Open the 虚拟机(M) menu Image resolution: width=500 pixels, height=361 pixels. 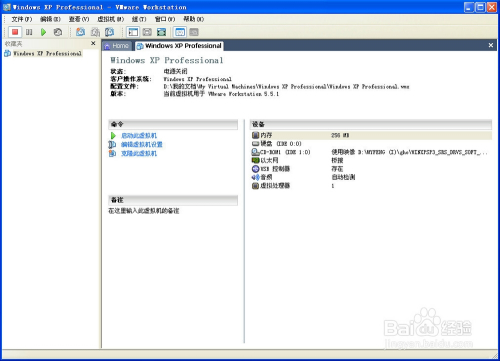tap(111, 19)
